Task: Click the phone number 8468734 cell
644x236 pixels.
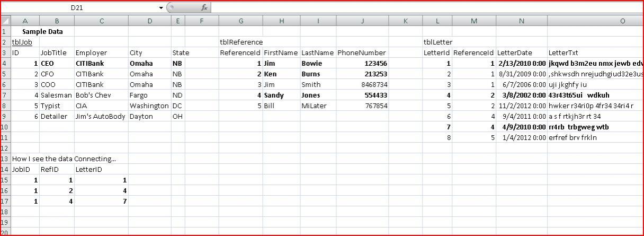Action: [362, 85]
